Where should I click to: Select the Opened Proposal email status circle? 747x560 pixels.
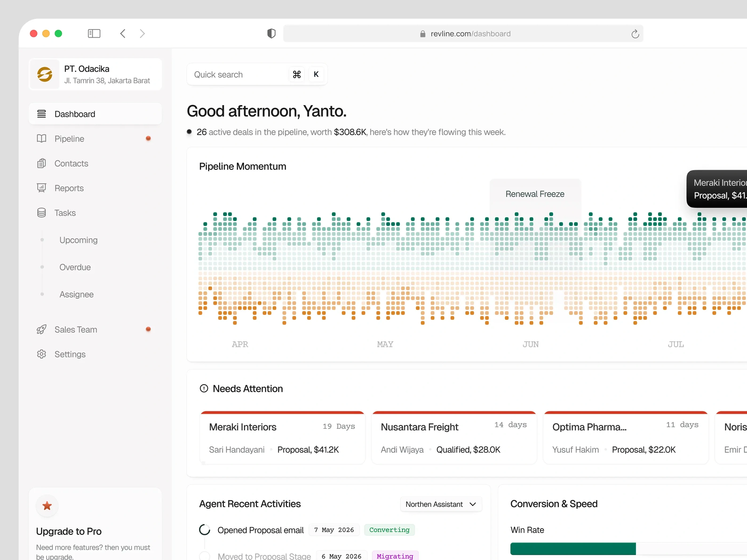(205, 530)
